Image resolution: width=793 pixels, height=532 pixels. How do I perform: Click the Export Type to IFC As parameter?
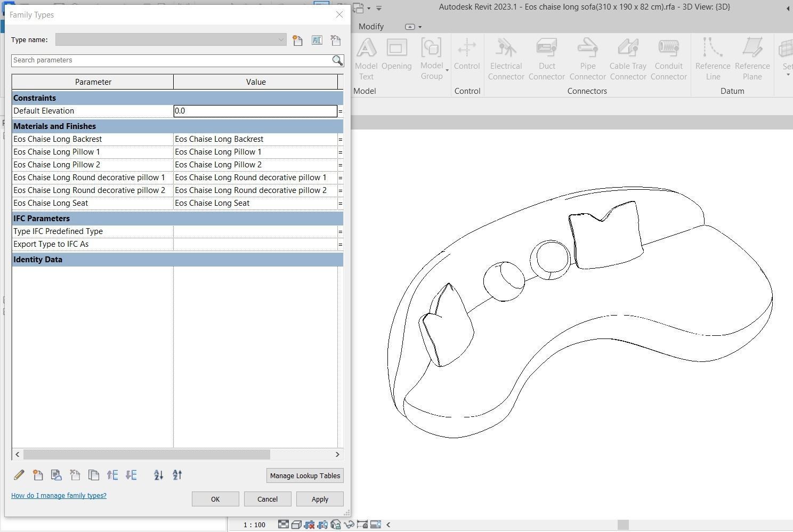tap(51, 244)
